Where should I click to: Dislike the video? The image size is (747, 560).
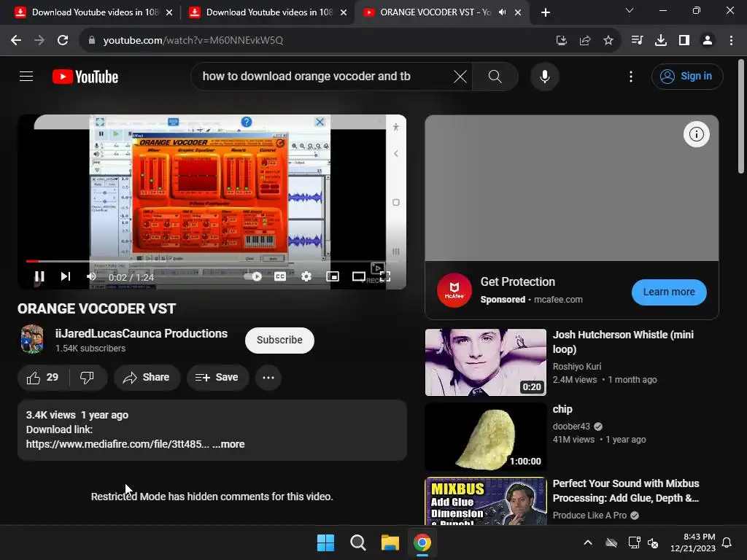[x=88, y=378]
